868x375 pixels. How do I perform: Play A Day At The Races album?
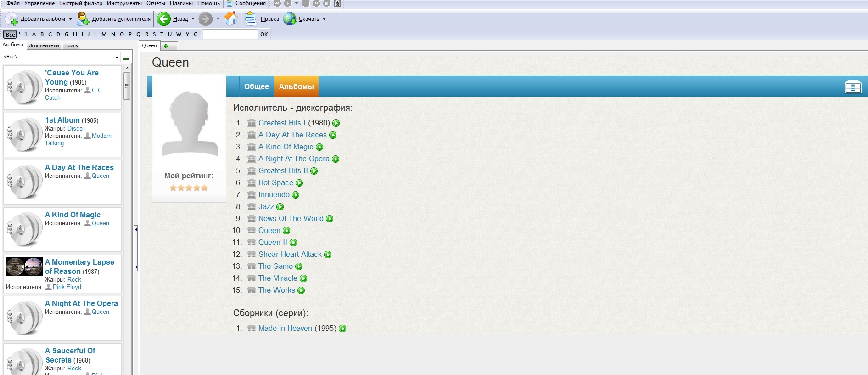click(x=333, y=135)
